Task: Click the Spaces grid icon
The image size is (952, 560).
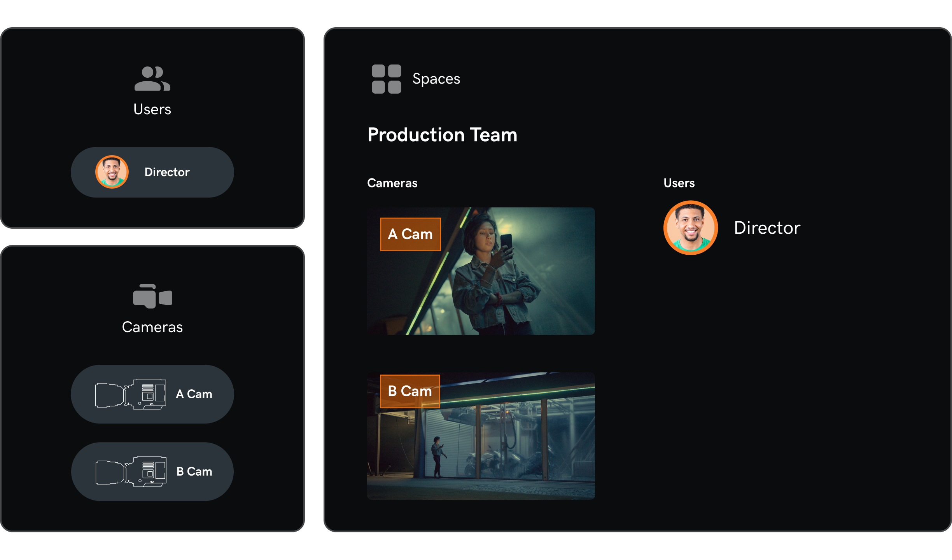Action: click(x=386, y=79)
